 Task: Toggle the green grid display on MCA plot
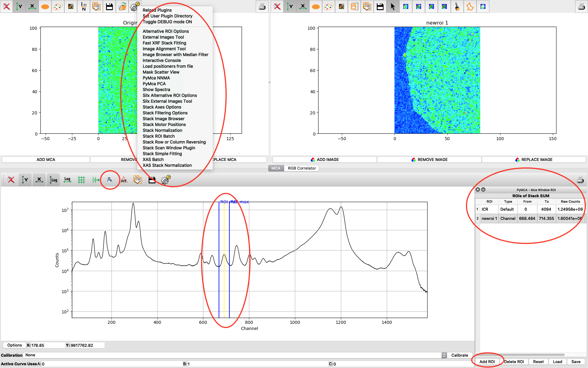(81, 180)
